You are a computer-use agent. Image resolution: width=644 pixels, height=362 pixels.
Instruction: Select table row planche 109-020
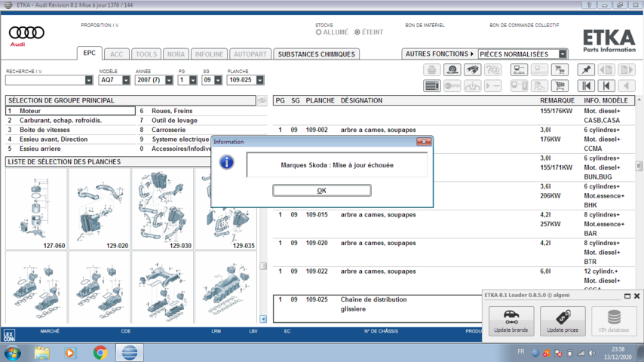click(454, 253)
